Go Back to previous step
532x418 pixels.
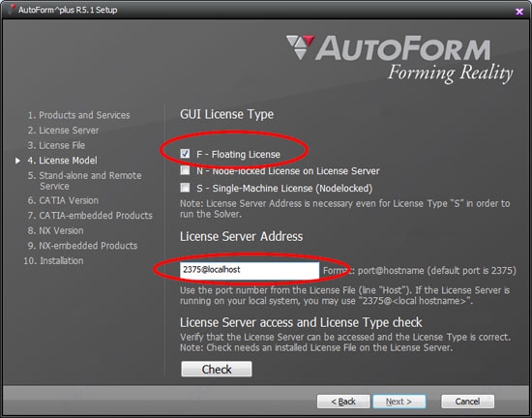pos(343,402)
